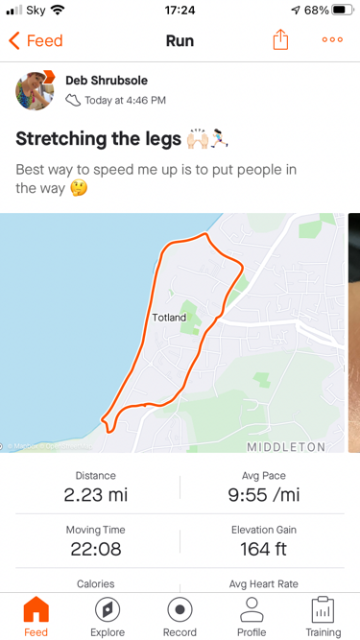The image size is (360, 640).
Task: Tap the battery indicator in status bar
Action: tap(342, 10)
